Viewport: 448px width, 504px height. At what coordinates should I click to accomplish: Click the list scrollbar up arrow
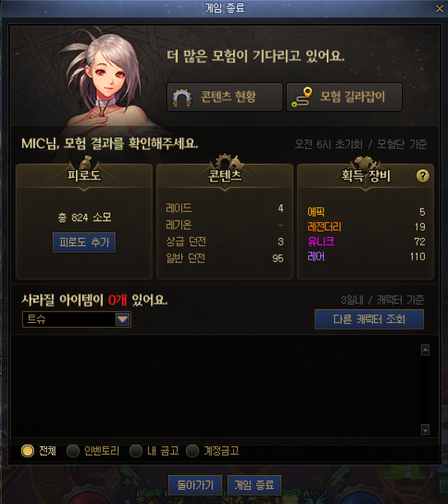(x=425, y=350)
